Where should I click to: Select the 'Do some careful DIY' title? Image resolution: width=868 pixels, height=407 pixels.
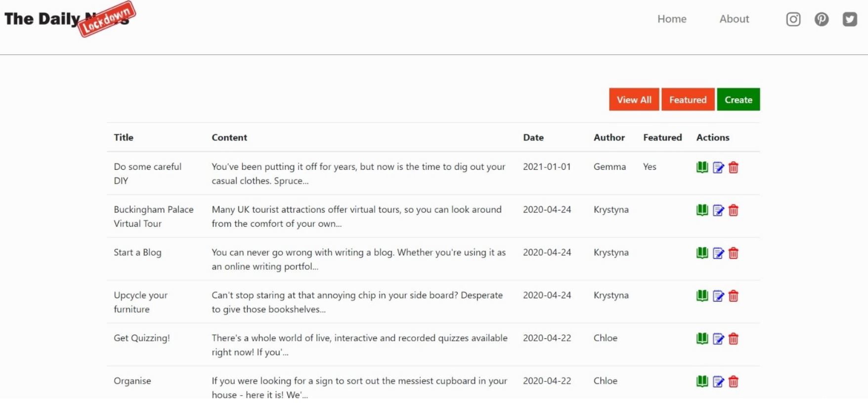click(x=147, y=173)
